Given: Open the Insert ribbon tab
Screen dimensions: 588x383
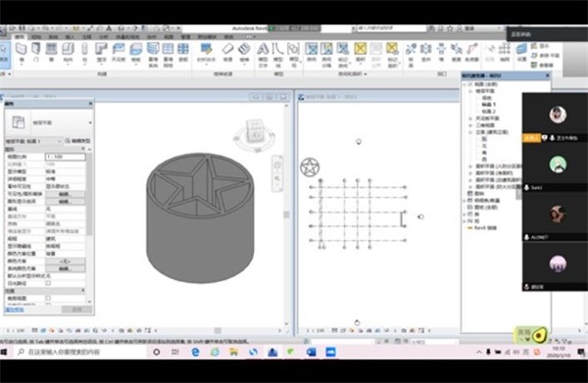Looking at the screenshot, I should 70,36.
